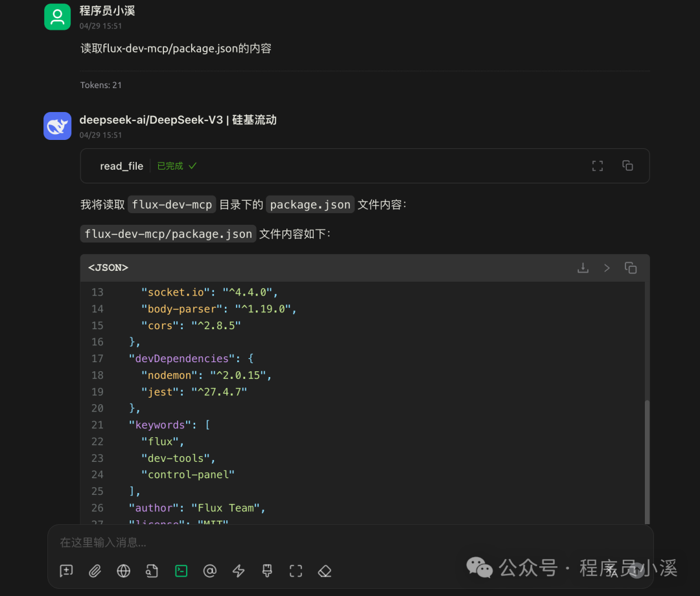700x596 pixels.
Task: Expand the read_file result to fullscreen
Action: 598,166
